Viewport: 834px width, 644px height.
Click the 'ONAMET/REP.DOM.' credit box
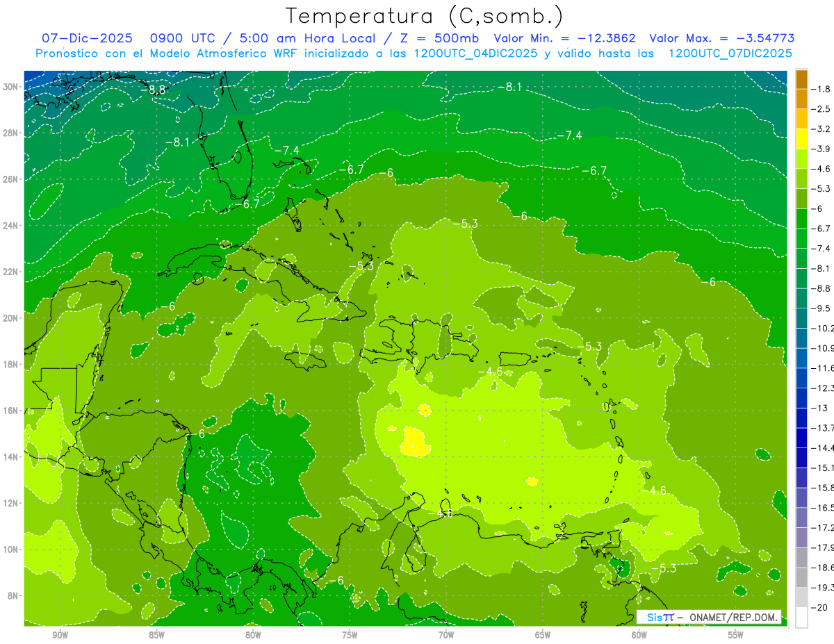tap(709, 617)
